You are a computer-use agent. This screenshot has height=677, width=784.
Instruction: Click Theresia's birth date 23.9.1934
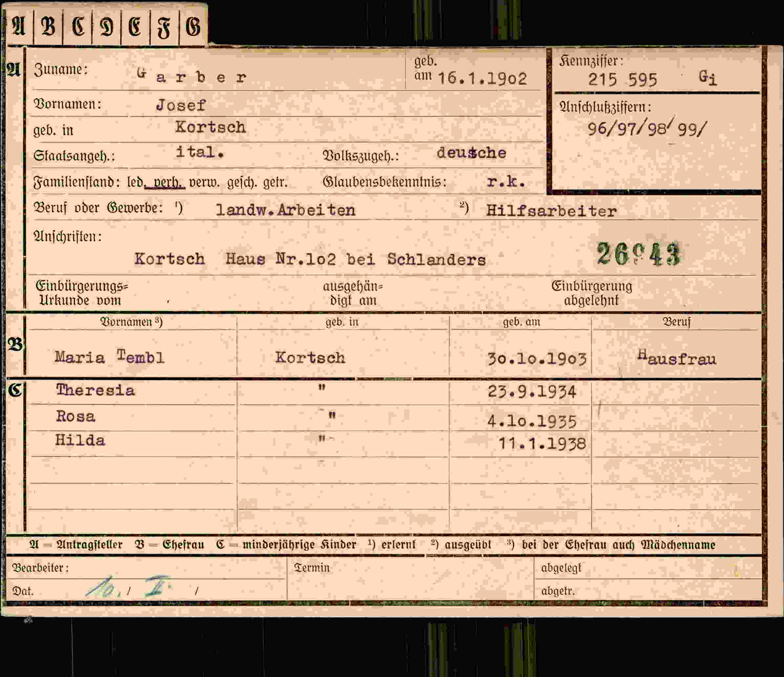tap(532, 391)
